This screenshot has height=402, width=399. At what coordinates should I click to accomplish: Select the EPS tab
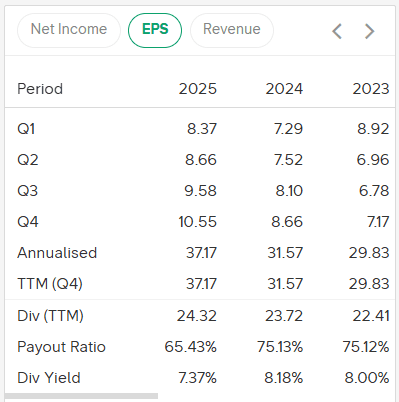pos(155,30)
